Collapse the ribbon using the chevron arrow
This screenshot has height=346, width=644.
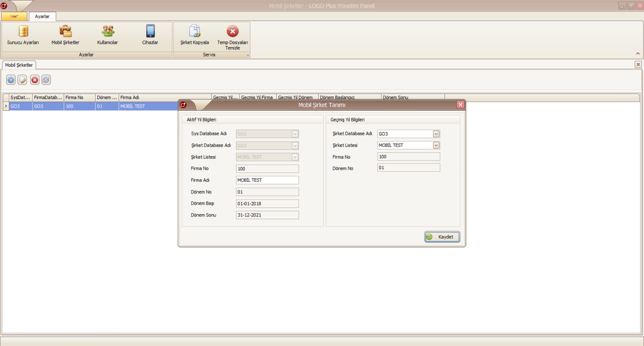click(638, 54)
